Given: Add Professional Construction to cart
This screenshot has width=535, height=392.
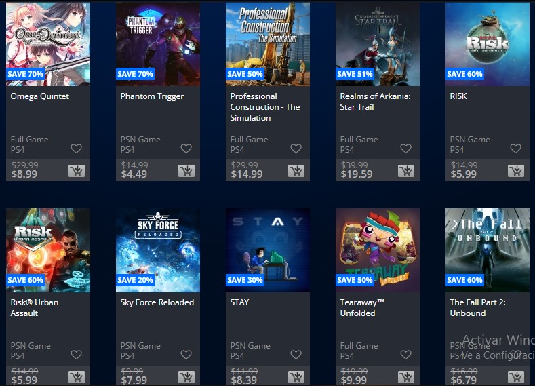Looking at the screenshot, I should point(296,171).
